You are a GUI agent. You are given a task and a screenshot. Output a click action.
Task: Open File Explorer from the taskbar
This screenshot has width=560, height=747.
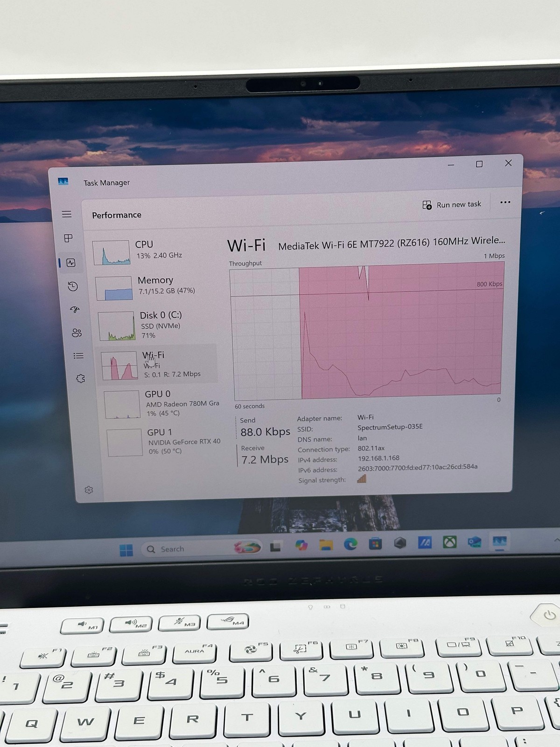click(326, 544)
